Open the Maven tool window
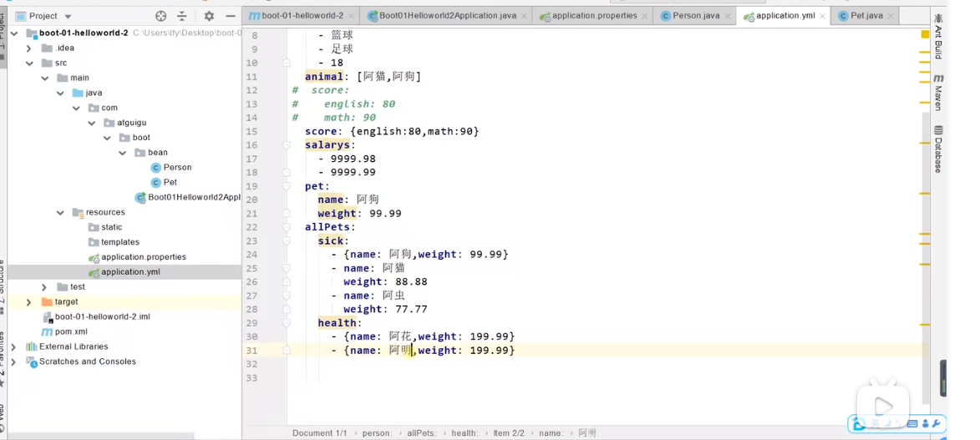Viewport: 980px width, 440px height. tap(938, 92)
